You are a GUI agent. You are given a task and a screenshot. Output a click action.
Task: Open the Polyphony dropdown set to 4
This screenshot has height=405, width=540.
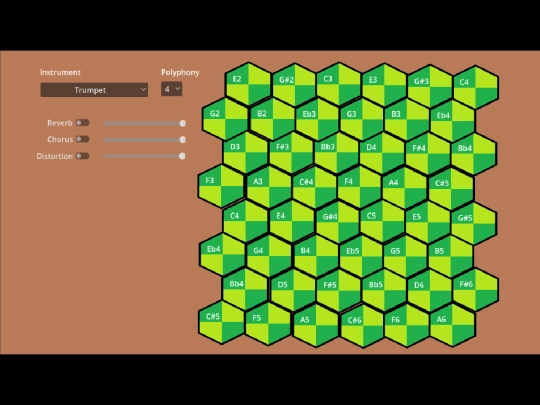tap(172, 89)
